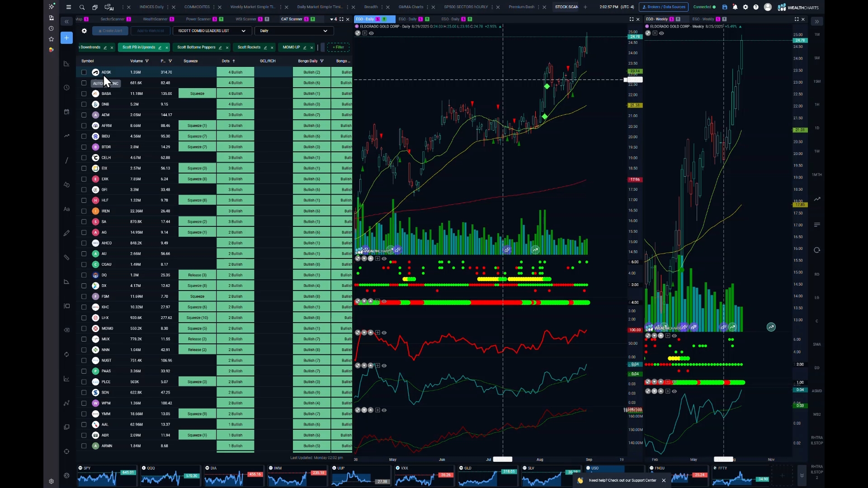The width and height of the screenshot is (868, 488).
Task: Select the WSI Scanner tab
Action: coord(246,19)
